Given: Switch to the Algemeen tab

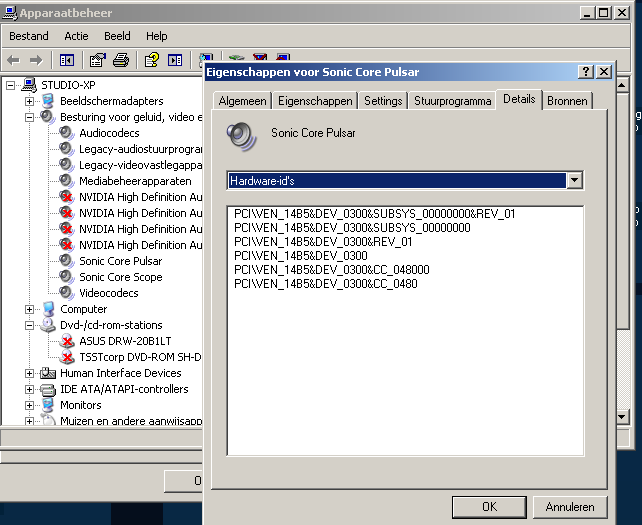Looking at the screenshot, I should coord(242,101).
